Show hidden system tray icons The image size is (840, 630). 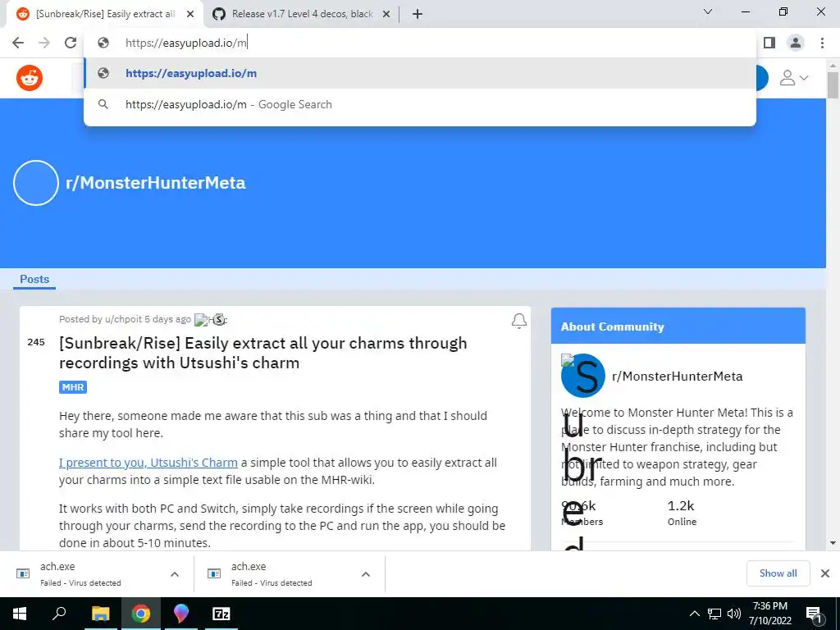coord(694,614)
